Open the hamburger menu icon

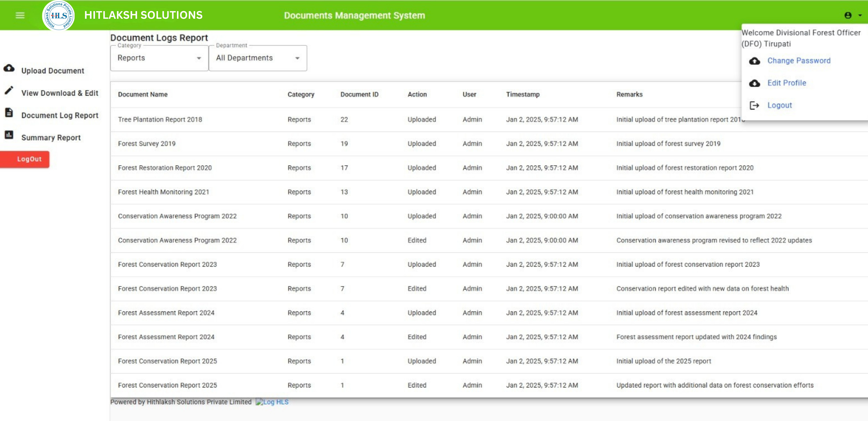pyautogui.click(x=20, y=15)
